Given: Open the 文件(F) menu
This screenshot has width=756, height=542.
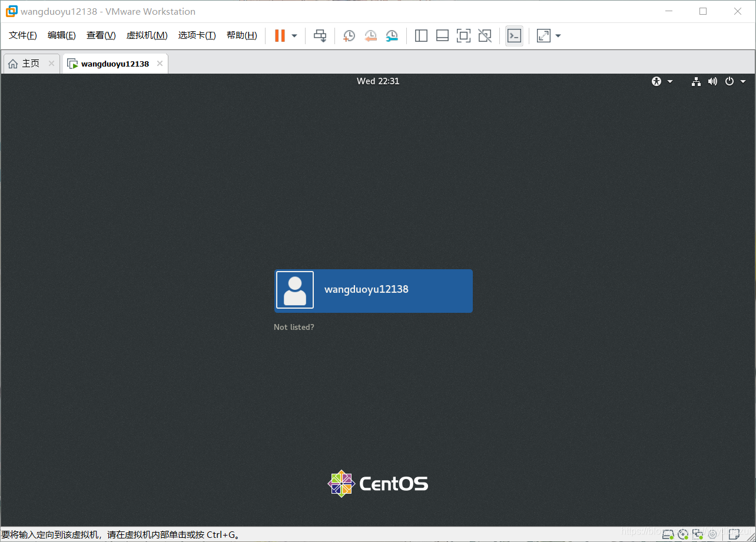Looking at the screenshot, I should (x=23, y=36).
